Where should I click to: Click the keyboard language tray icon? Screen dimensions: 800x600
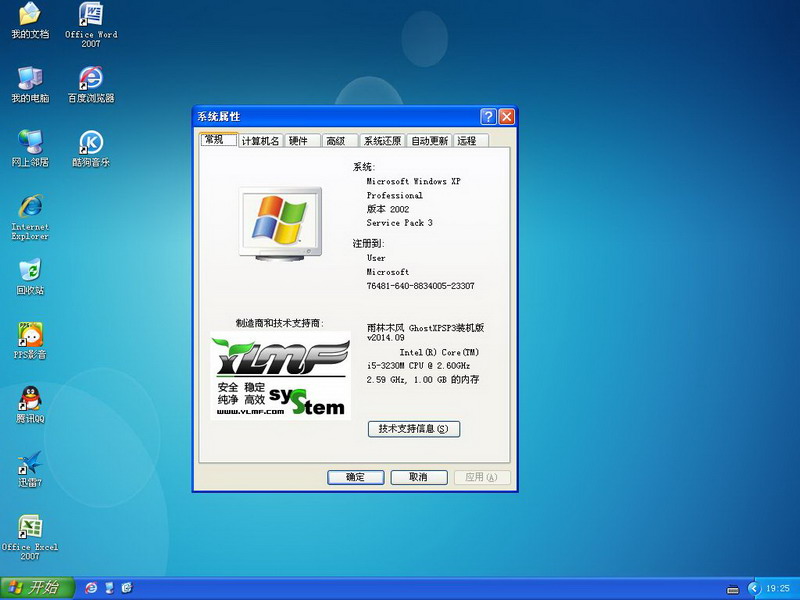(733, 589)
